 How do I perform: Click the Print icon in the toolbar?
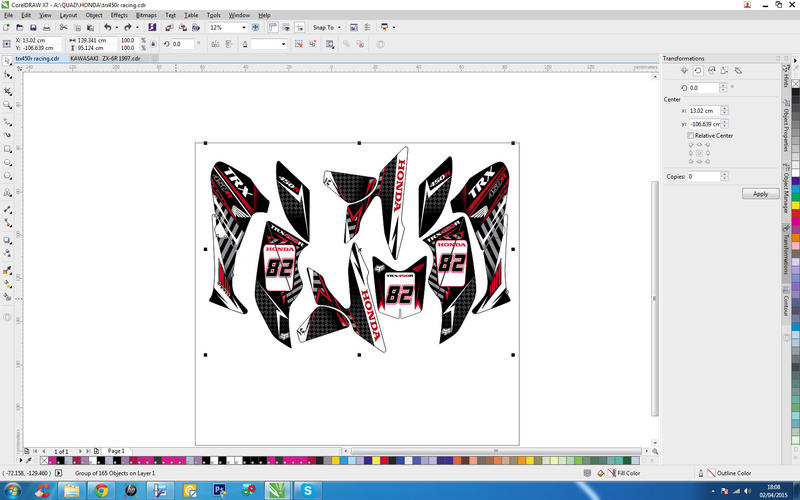[46, 28]
